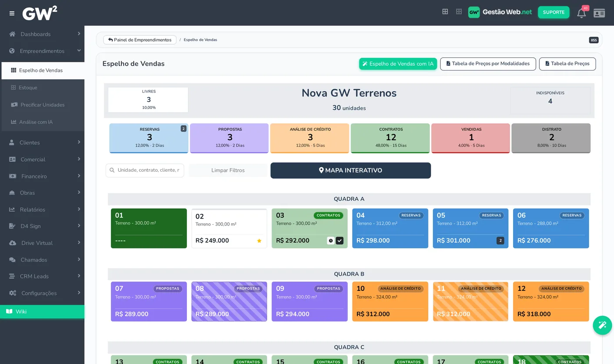Go back to Painel de Empreendimentos
Screen dimensions: 614x364
coord(140,40)
